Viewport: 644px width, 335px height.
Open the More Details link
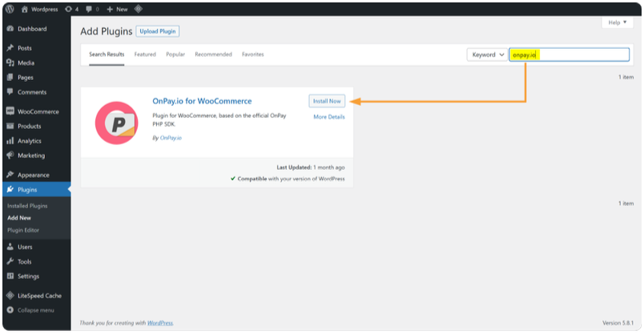click(x=329, y=117)
